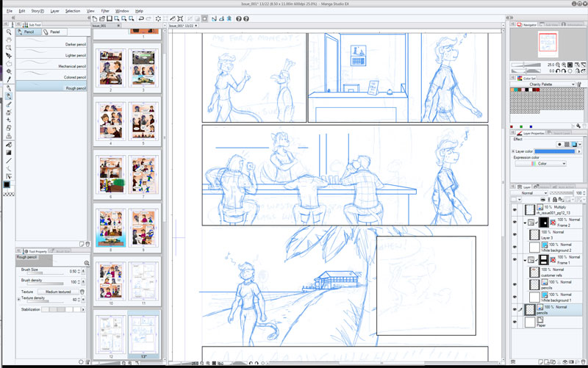Viewport: 588px width, 368px height.
Task: Open the Edit menu
Action: 22,11
